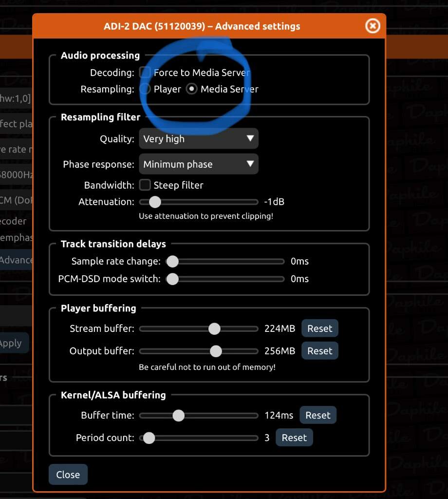
Task: Reset the Output buffer value
Action: [x=319, y=351]
